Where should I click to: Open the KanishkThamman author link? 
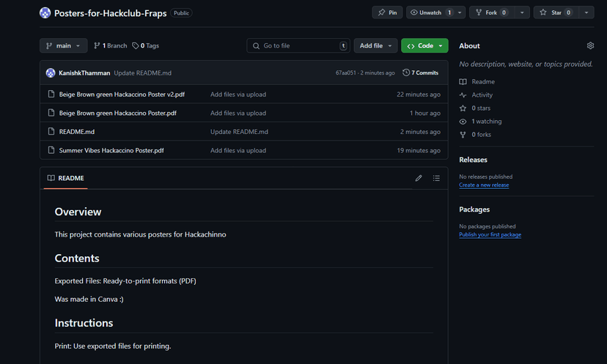(x=84, y=73)
